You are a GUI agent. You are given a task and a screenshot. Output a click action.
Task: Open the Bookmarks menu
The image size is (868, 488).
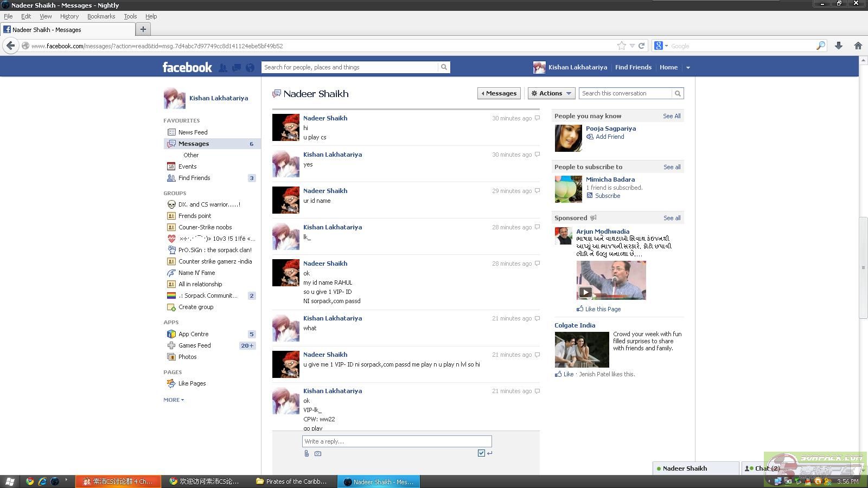point(101,16)
